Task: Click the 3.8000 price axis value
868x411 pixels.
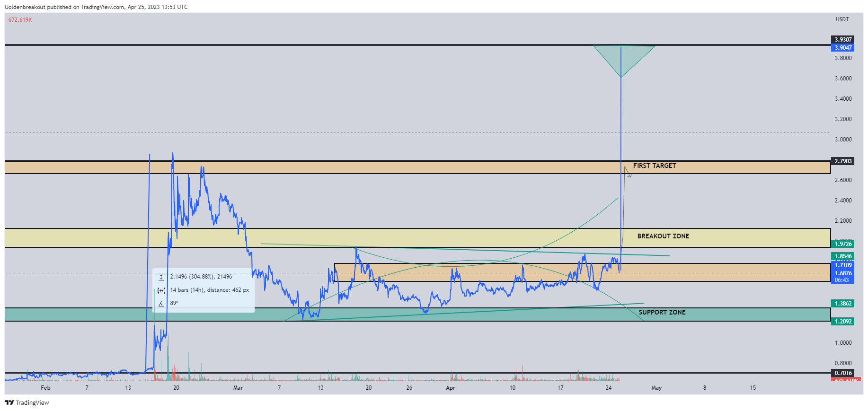Action: (843, 58)
